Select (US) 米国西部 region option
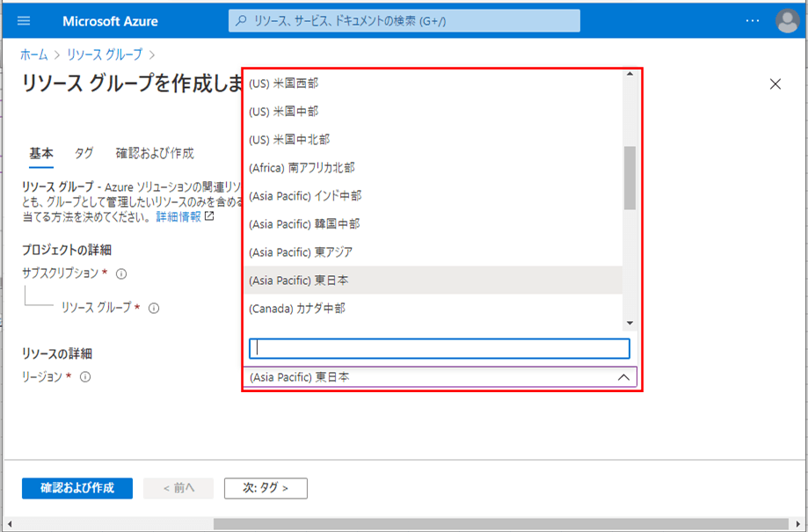Screen dimensions: 808x532 tap(283, 84)
